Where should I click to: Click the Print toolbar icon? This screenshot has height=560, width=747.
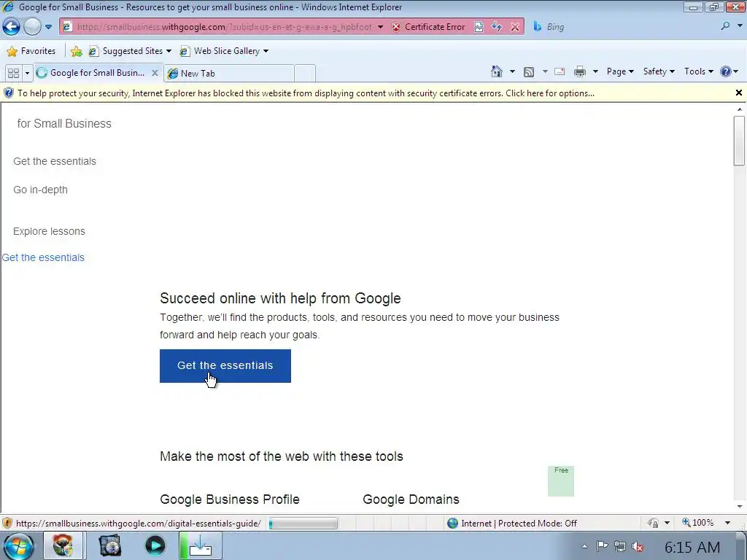580,72
